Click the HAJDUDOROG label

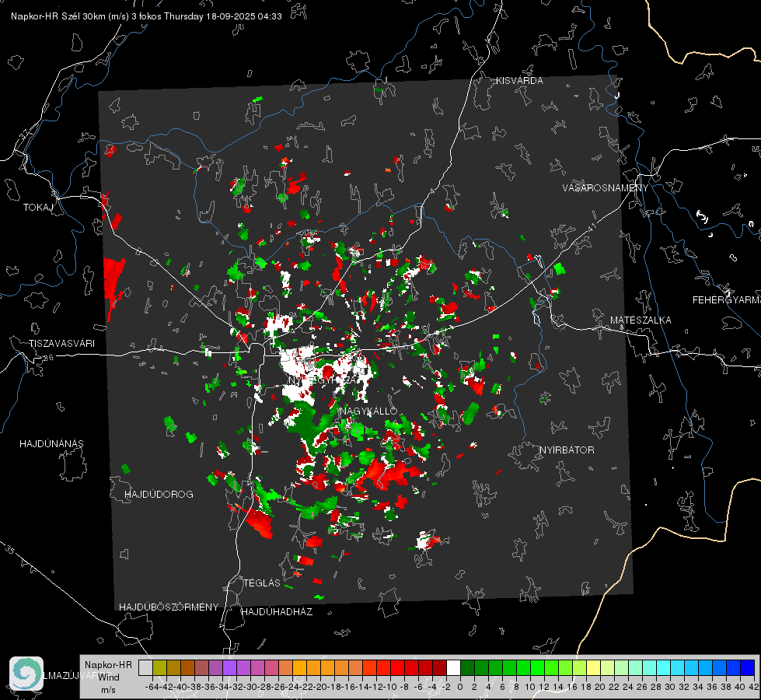tap(159, 494)
